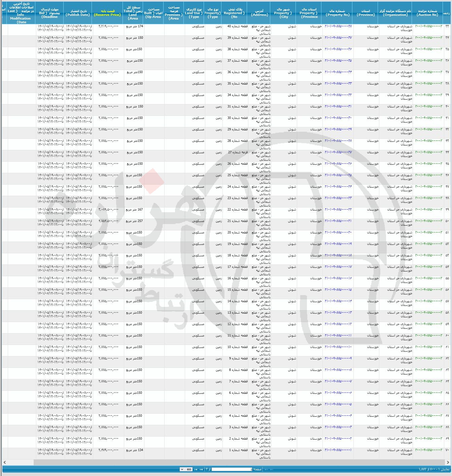The height and width of the screenshot is (476, 452).
Task: Click the disabled previous page pager icon
Action: pyautogui.click(x=266, y=469)
